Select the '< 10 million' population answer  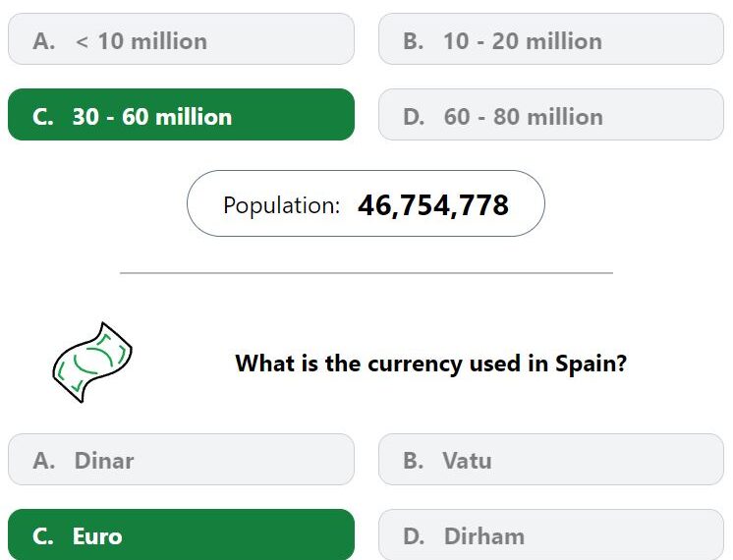coord(181,38)
